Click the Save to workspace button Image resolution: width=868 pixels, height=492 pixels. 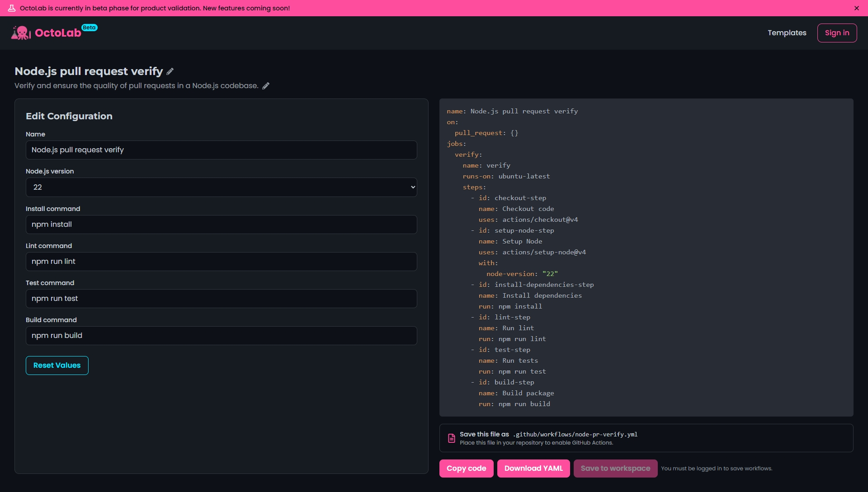pos(615,469)
